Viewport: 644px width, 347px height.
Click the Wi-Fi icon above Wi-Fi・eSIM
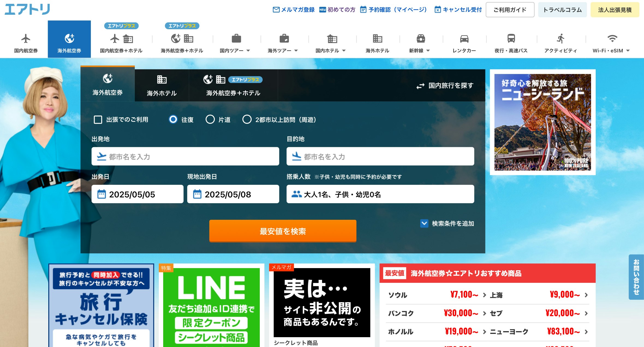(612, 38)
